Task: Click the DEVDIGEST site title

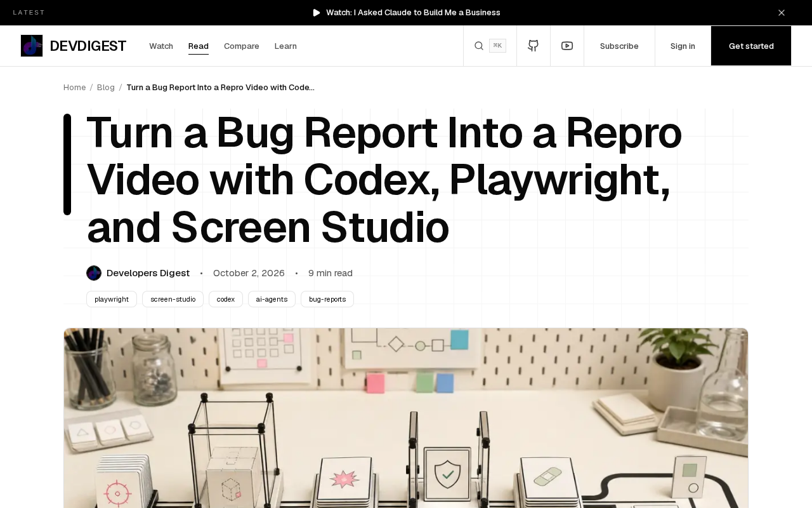Action: (x=88, y=46)
